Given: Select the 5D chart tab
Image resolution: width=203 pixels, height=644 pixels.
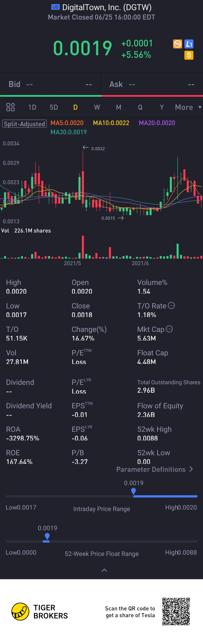Looking at the screenshot, I should tap(54, 107).
